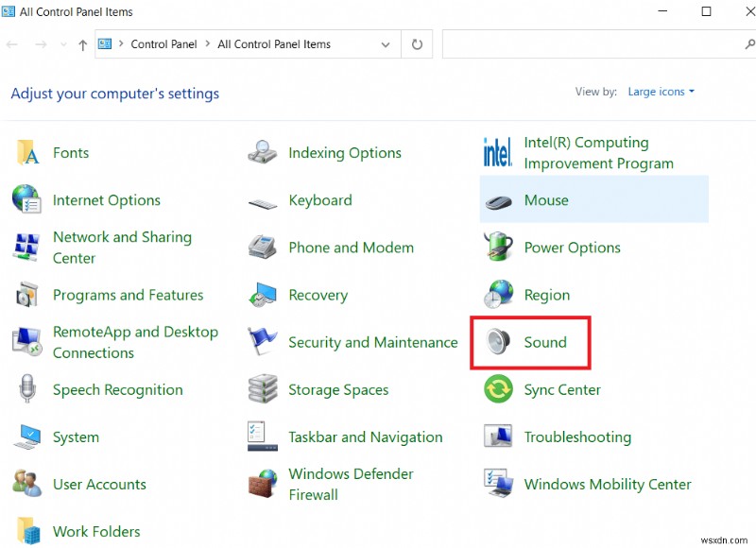This screenshot has width=756, height=548.
Task: Select Control Panel in the breadcrumb path
Action: pos(163,44)
